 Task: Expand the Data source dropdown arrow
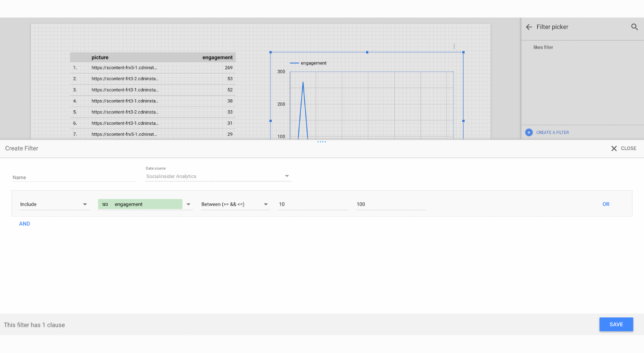click(x=287, y=176)
